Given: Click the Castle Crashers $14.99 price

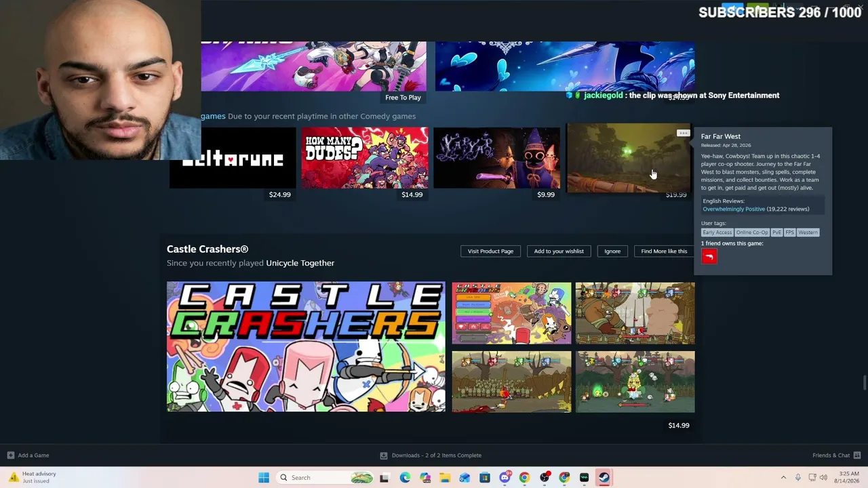Looking at the screenshot, I should 678,426.
